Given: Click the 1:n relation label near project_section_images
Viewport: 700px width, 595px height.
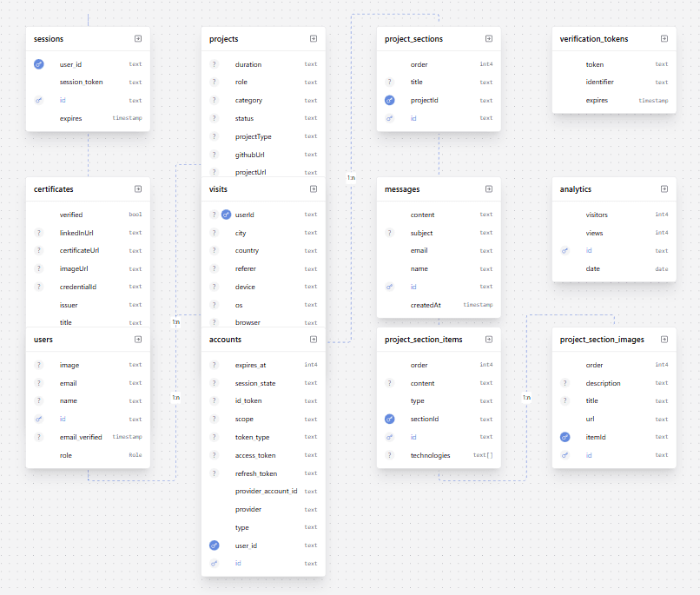Looking at the screenshot, I should (x=526, y=398).
